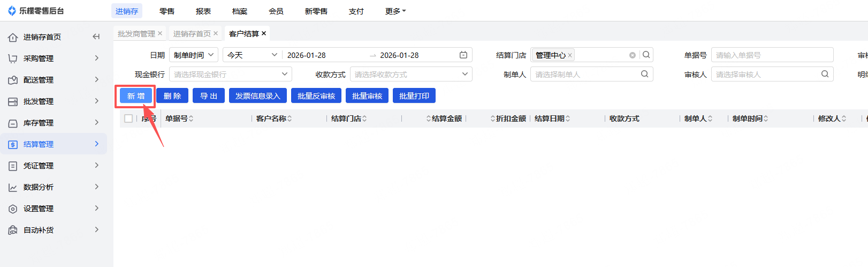This screenshot has height=267, width=868.
Task: Remove the 管理中心 tag with its x
Action: [570, 55]
